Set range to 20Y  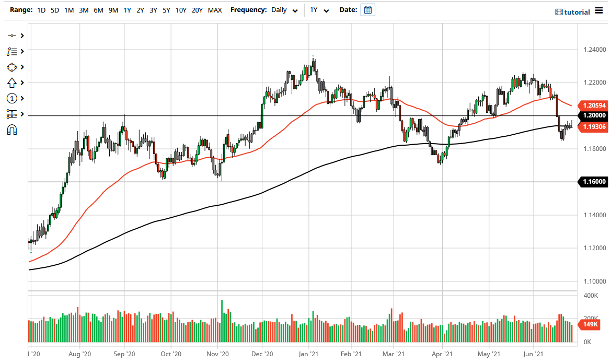coord(197,10)
